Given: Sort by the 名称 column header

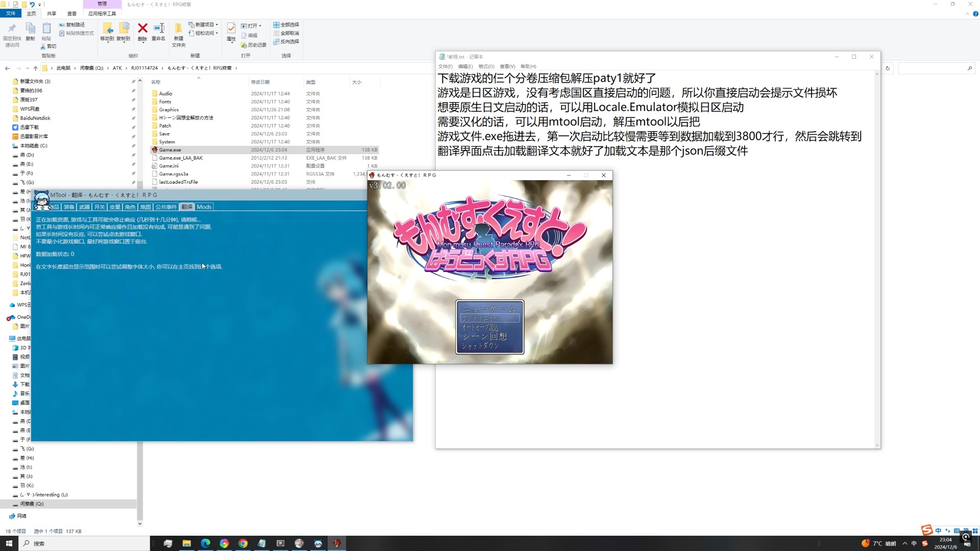Looking at the screenshot, I should [x=156, y=82].
